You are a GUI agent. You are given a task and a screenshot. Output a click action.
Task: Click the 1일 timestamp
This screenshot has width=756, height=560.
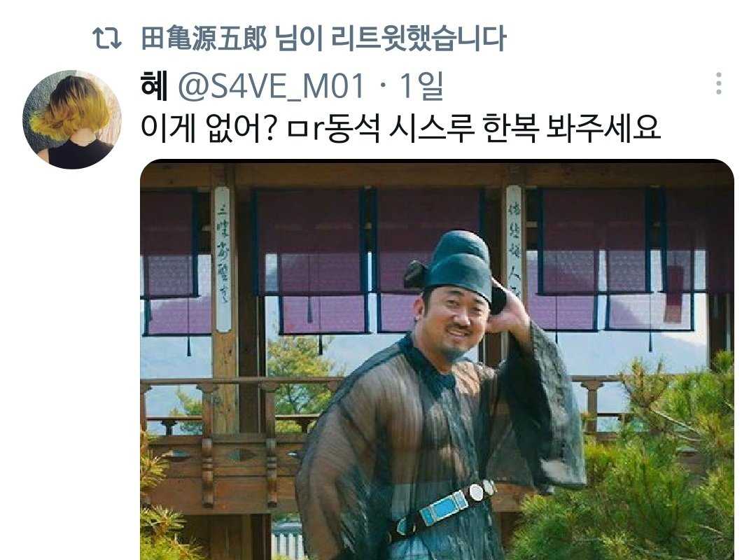point(421,86)
